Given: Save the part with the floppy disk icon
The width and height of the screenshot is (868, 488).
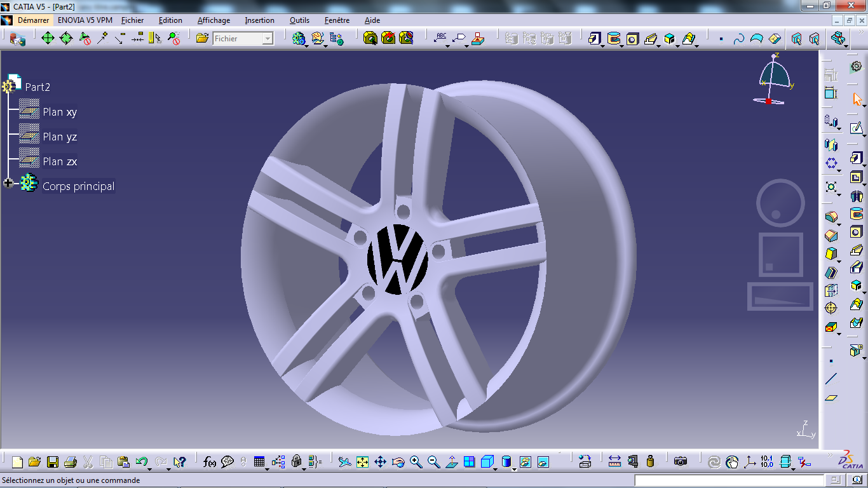Looking at the screenshot, I should pos(53,462).
